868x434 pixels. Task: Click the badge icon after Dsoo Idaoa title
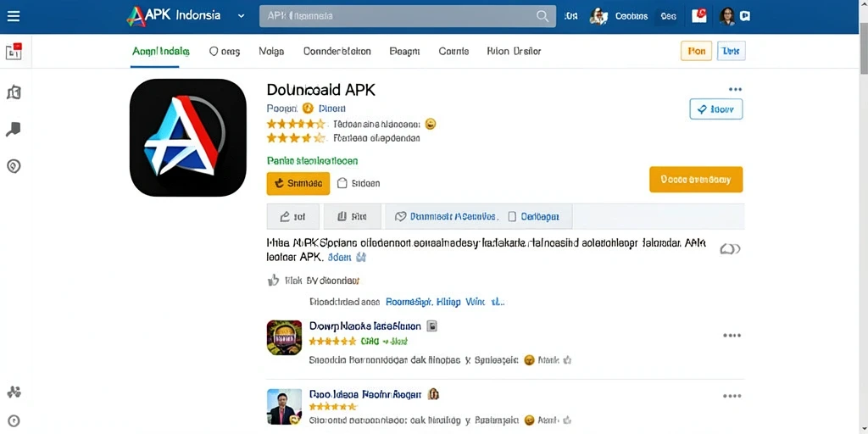point(434,394)
